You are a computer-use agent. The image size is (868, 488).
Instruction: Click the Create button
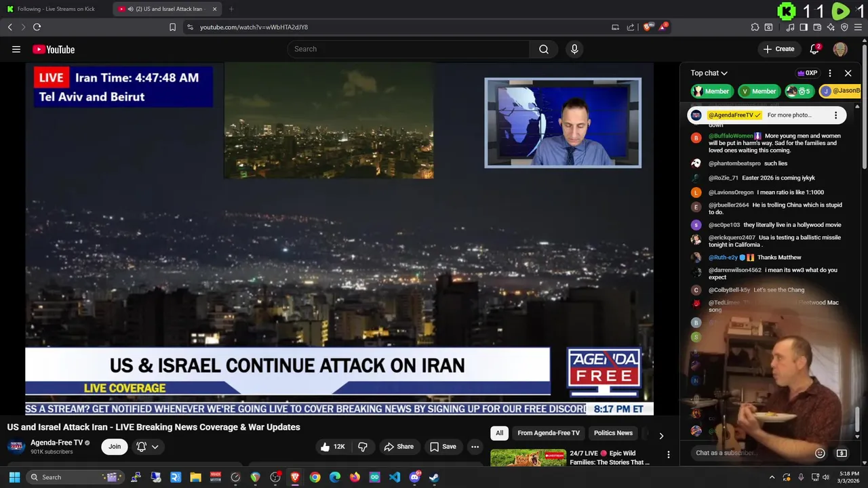778,49
